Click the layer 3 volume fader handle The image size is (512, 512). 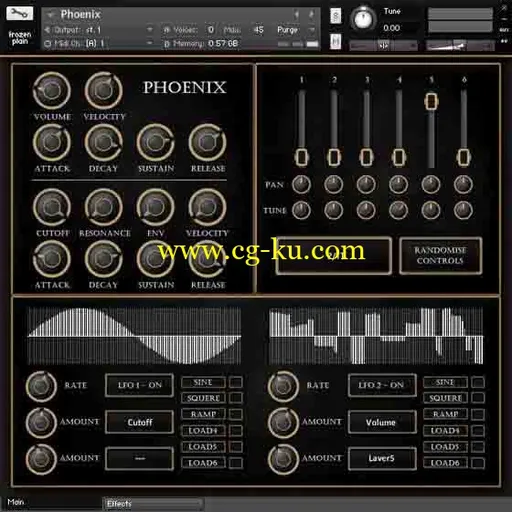click(366, 157)
